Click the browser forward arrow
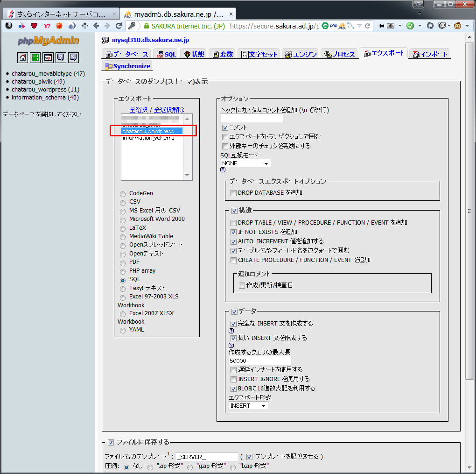 pos(107,26)
